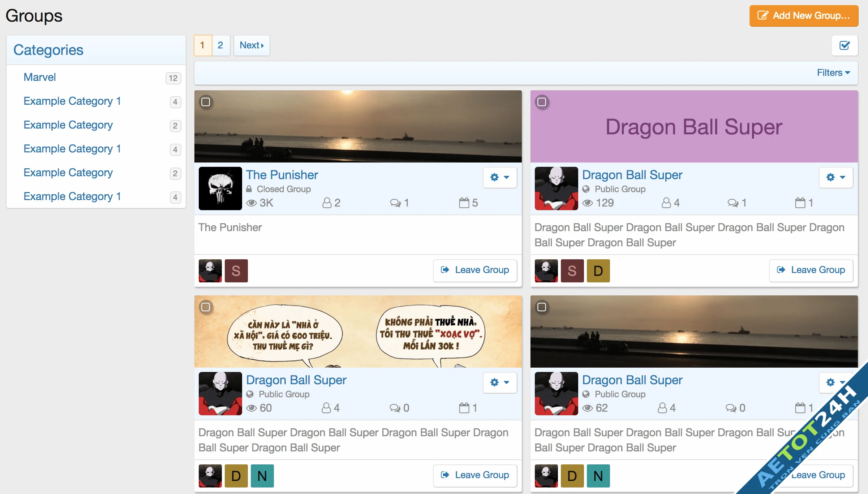Click the Leave Group button under The Punisher
The image size is (868, 494).
pos(475,270)
